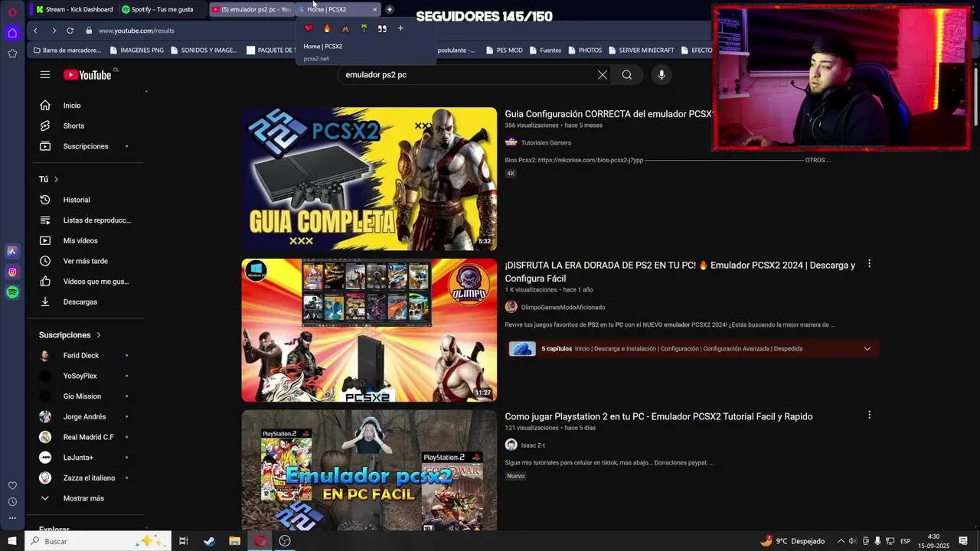Expand the Tú section chevron
980x551 pixels.
(x=56, y=179)
